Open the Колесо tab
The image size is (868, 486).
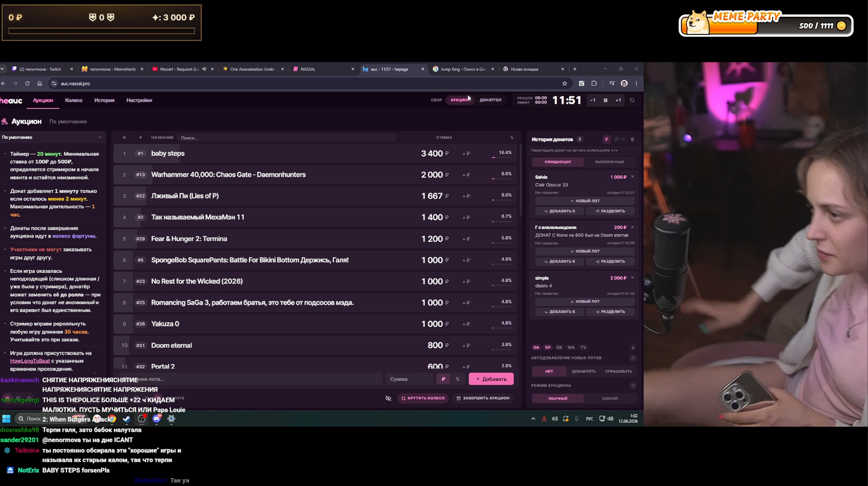73,100
